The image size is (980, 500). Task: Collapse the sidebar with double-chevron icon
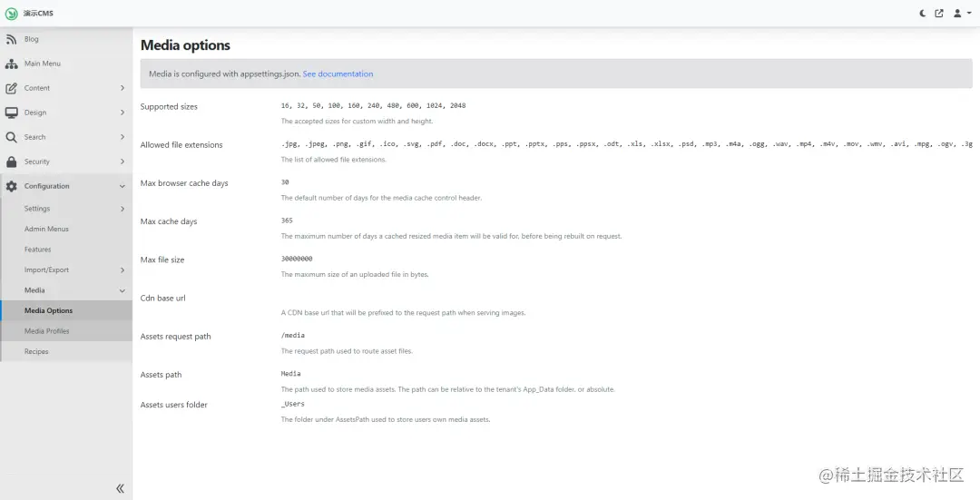tap(120, 488)
